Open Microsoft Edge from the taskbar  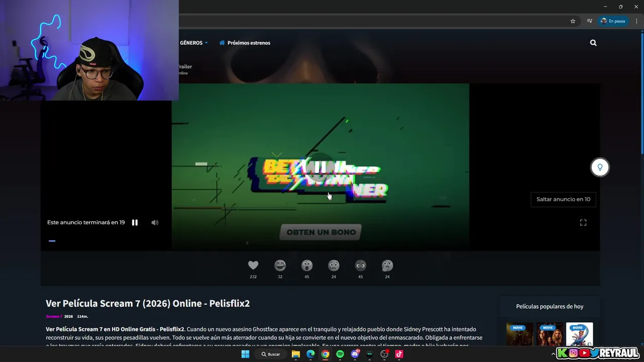coord(310,354)
